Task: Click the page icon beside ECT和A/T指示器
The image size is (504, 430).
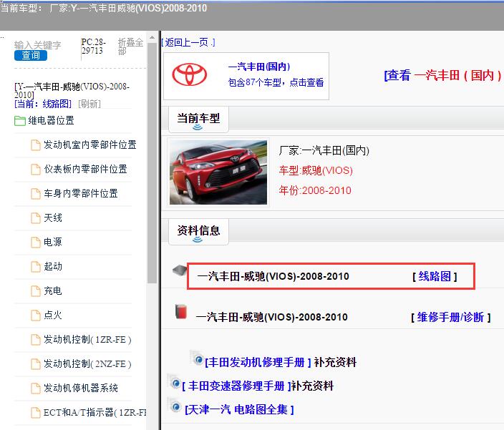Action: (x=36, y=413)
